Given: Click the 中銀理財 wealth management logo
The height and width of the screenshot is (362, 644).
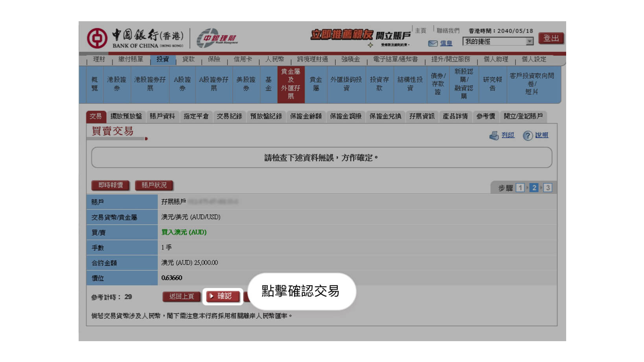Looking at the screenshot, I should point(217,38).
